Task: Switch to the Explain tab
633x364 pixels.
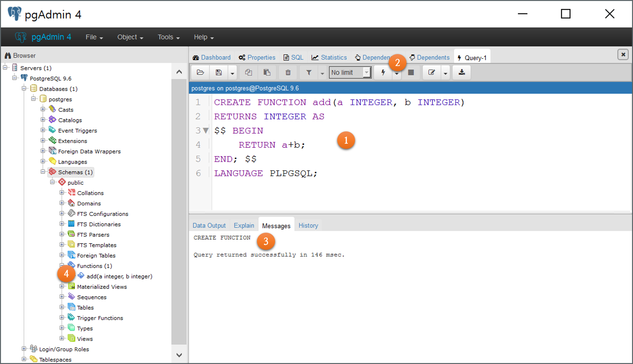Action: point(244,226)
